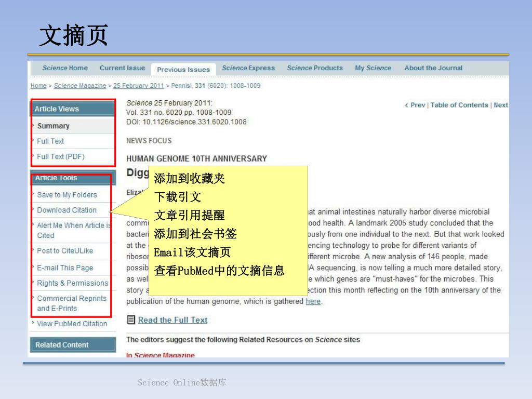The image size is (532, 399).
Task: Switch to Current Issue tab
Action: pyautogui.click(x=122, y=68)
